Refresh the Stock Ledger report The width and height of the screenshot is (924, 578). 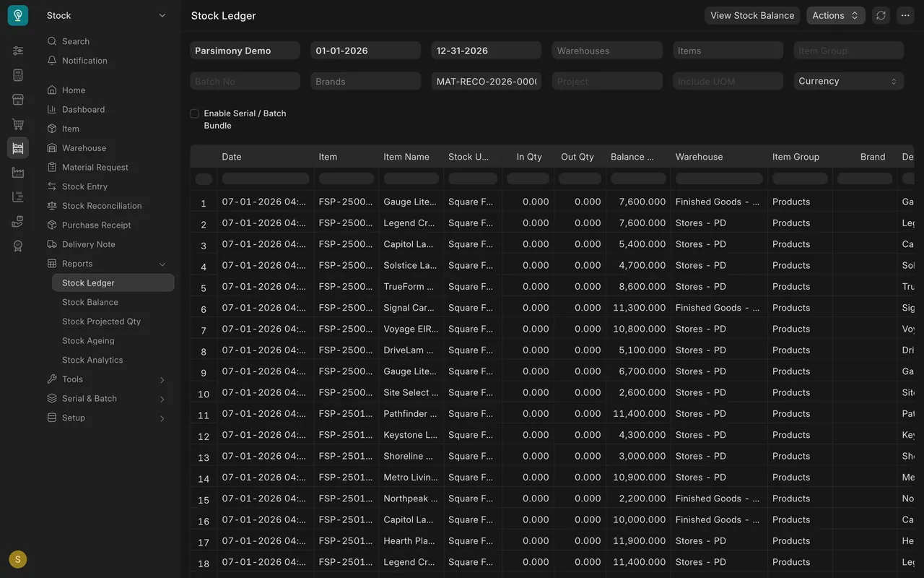tap(881, 15)
